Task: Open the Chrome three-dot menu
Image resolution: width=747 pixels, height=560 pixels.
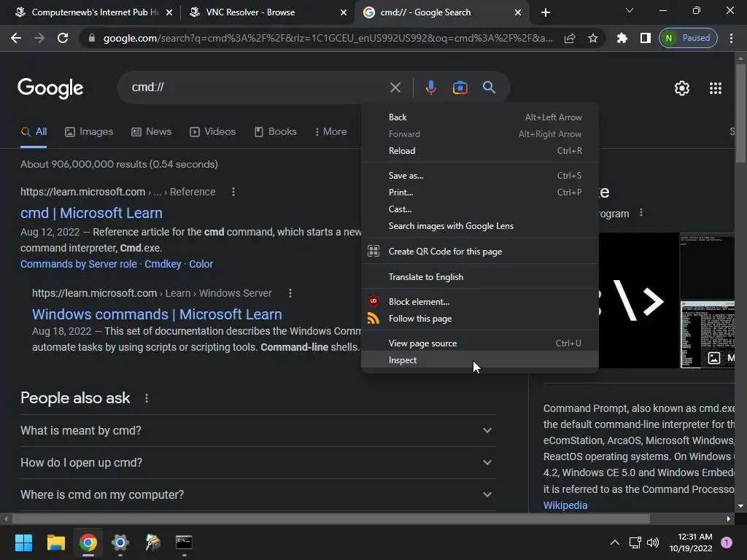Action: click(x=731, y=38)
